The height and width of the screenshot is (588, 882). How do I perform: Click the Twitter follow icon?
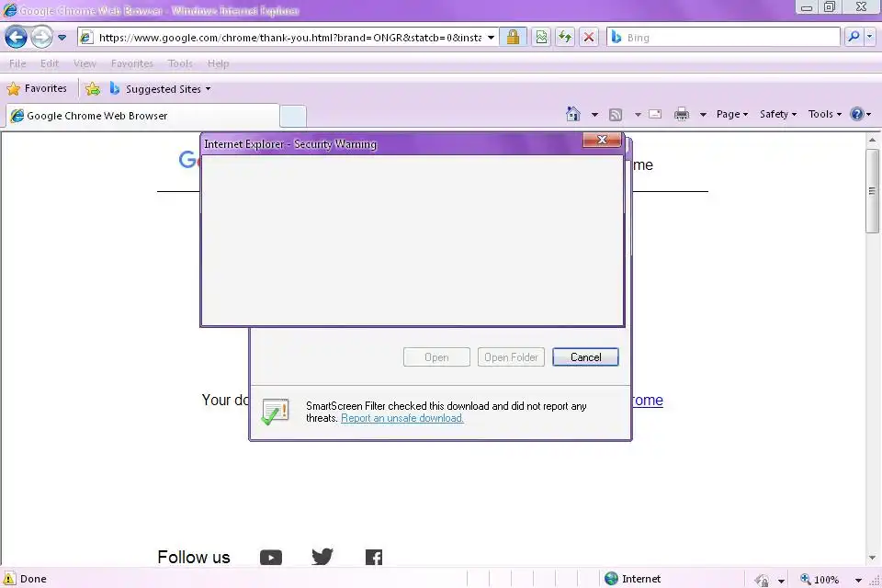click(x=322, y=557)
